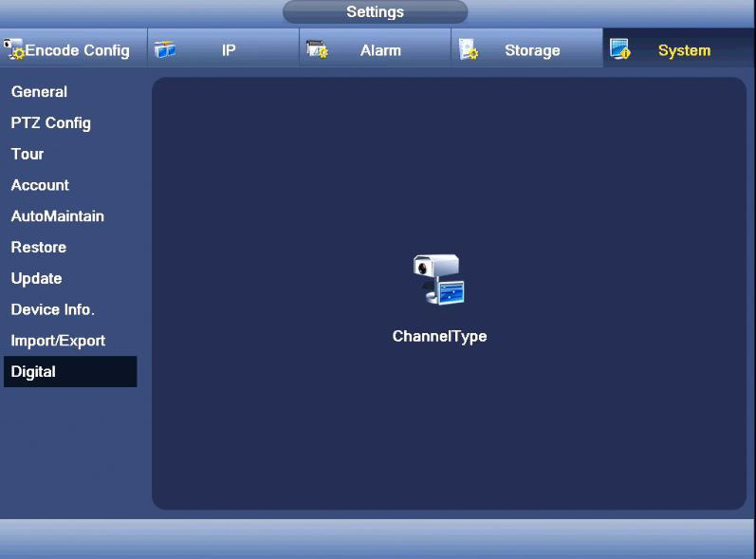The height and width of the screenshot is (559, 756).
Task: Switch to the IP tab
Action: 223,47
